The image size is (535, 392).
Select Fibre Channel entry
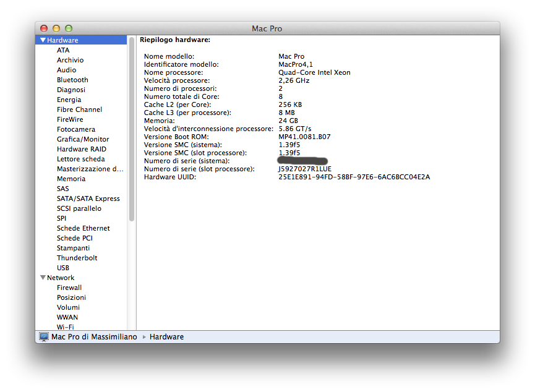point(79,109)
